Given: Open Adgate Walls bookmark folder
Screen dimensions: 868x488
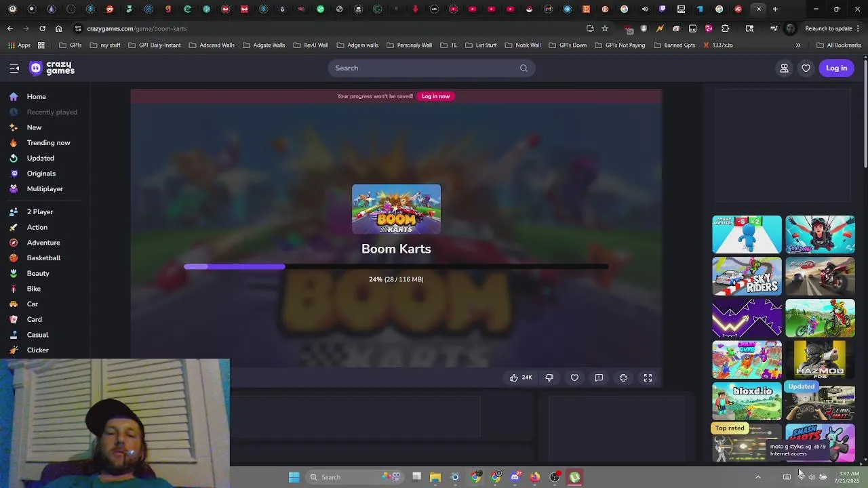Looking at the screenshot, I should (x=264, y=45).
